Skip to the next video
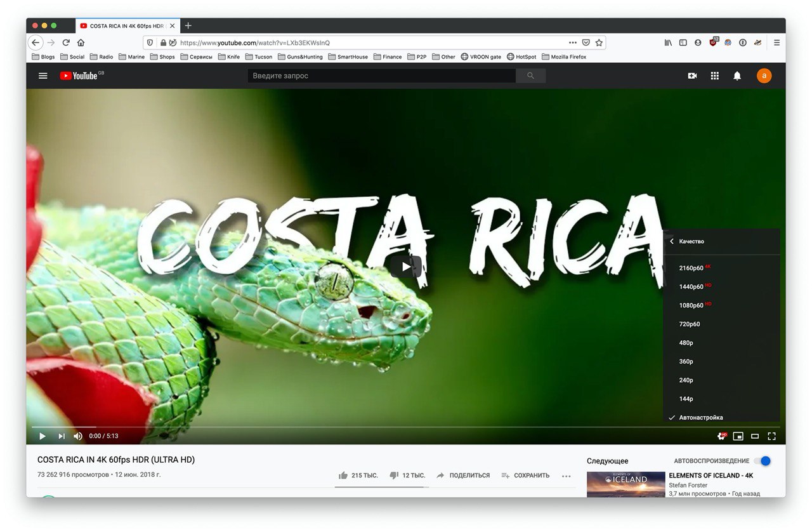The height and width of the screenshot is (532, 812). [62, 436]
